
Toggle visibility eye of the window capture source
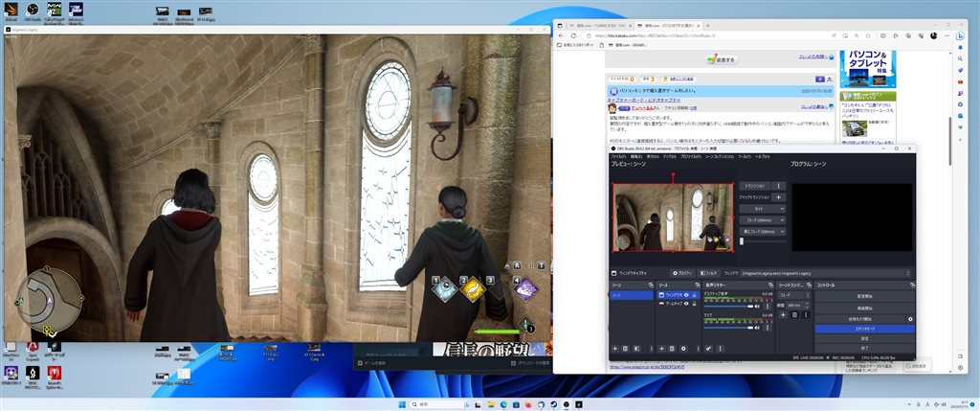coord(686,295)
